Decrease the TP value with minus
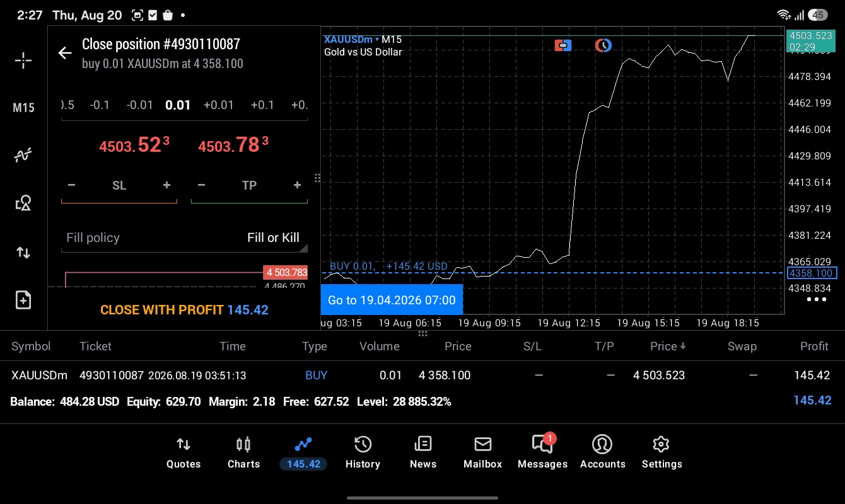The height and width of the screenshot is (504, 845). click(201, 185)
